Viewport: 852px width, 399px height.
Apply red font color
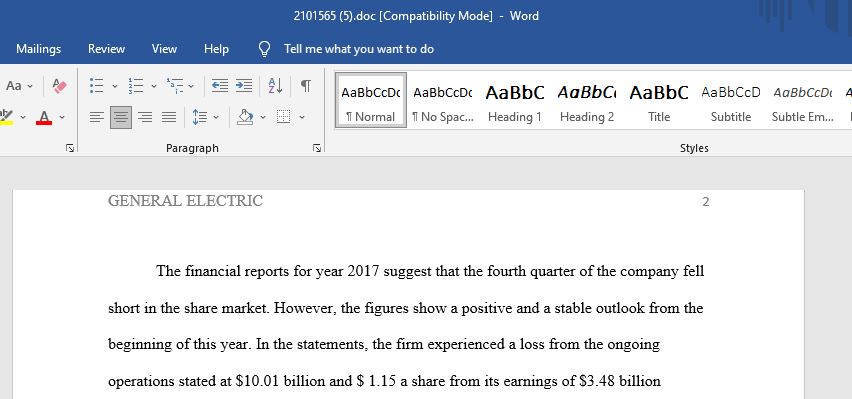point(44,117)
